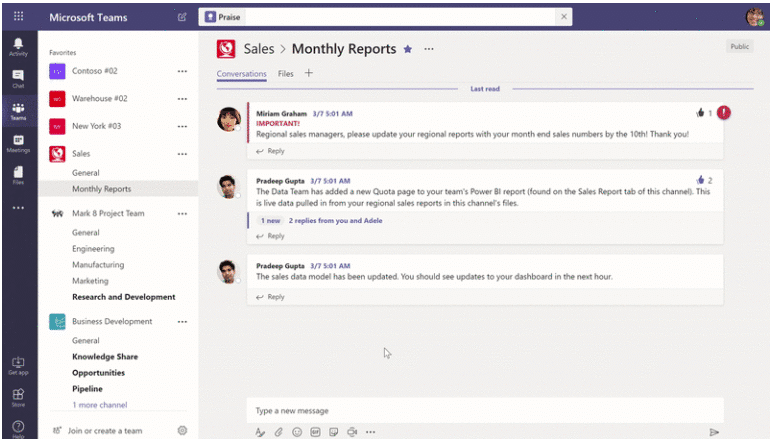Open more options for New York #03
773x439 pixels.
click(x=182, y=126)
